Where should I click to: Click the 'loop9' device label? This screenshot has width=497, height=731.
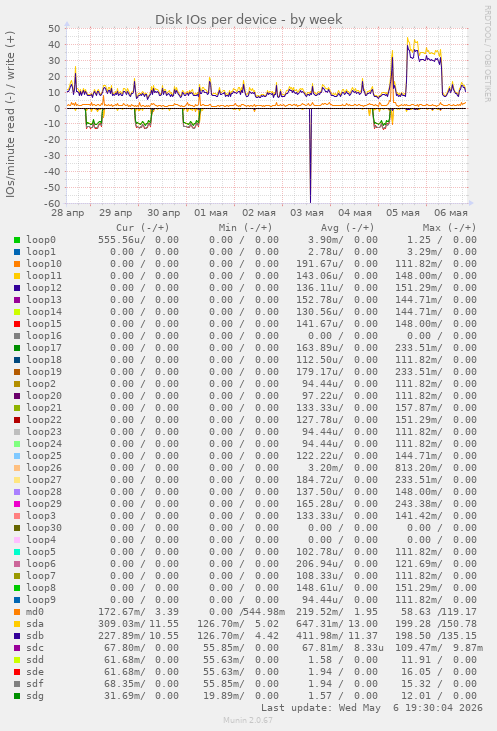pyautogui.click(x=41, y=600)
